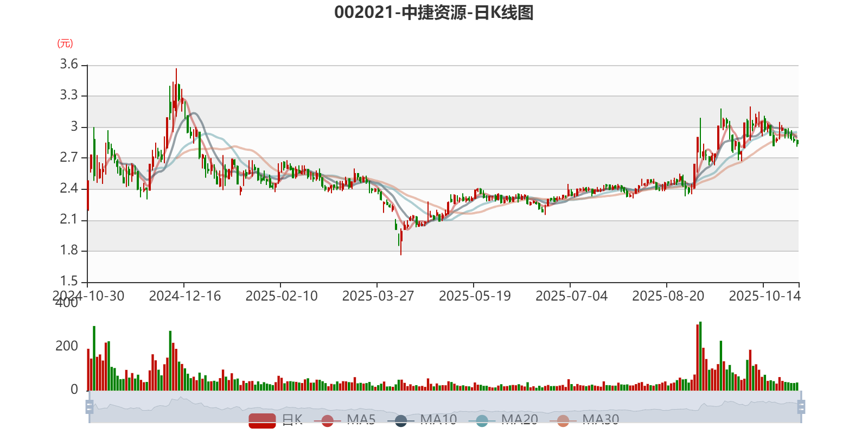This screenshot has width=868, height=434.
Task: Click the (元) price unit label
Action: click(x=65, y=43)
